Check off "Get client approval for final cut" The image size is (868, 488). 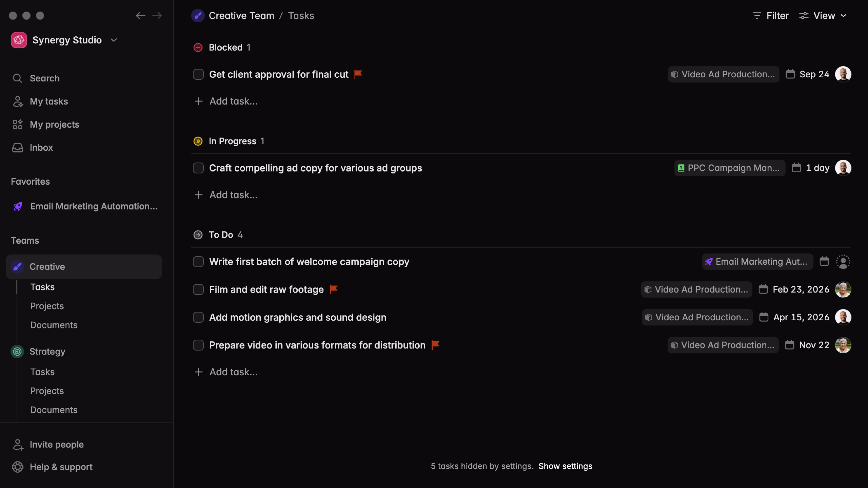click(198, 74)
